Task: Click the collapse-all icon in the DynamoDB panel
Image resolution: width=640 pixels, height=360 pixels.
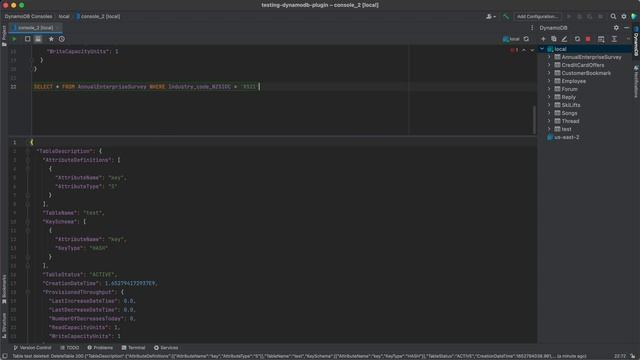Action: [614, 39]
